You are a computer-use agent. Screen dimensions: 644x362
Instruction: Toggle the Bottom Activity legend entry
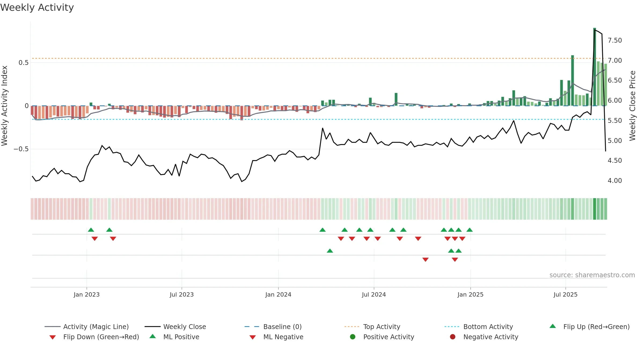coord(479,327)
